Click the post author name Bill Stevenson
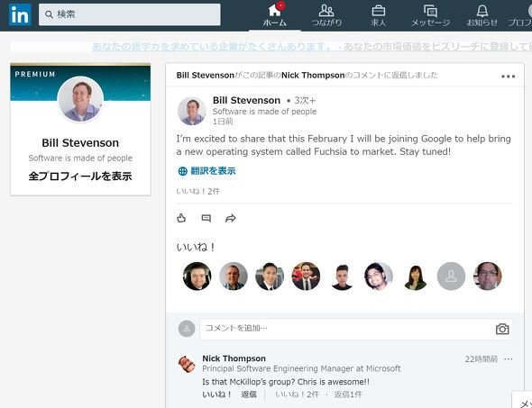 [x=246, y=100]
